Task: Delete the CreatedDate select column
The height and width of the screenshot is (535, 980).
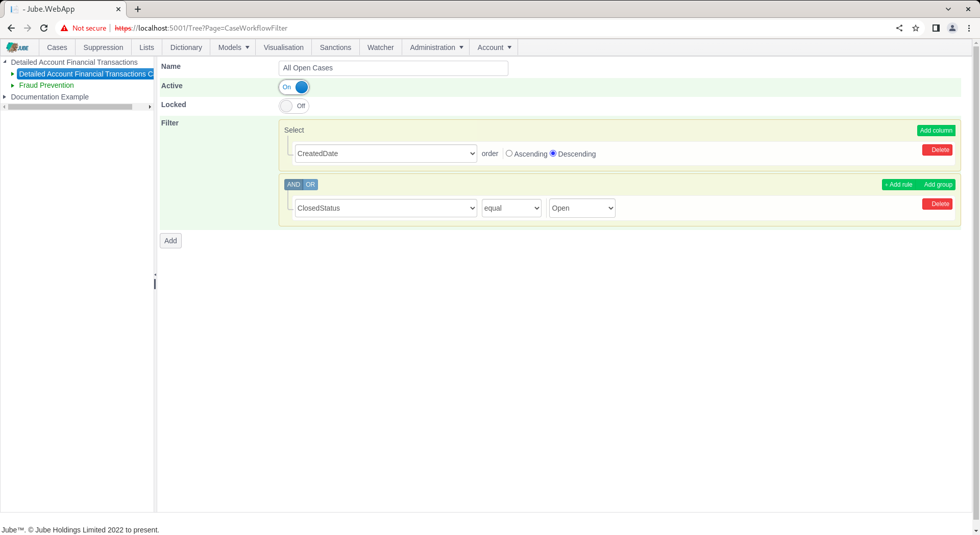Action: click(x=937, y=150)
